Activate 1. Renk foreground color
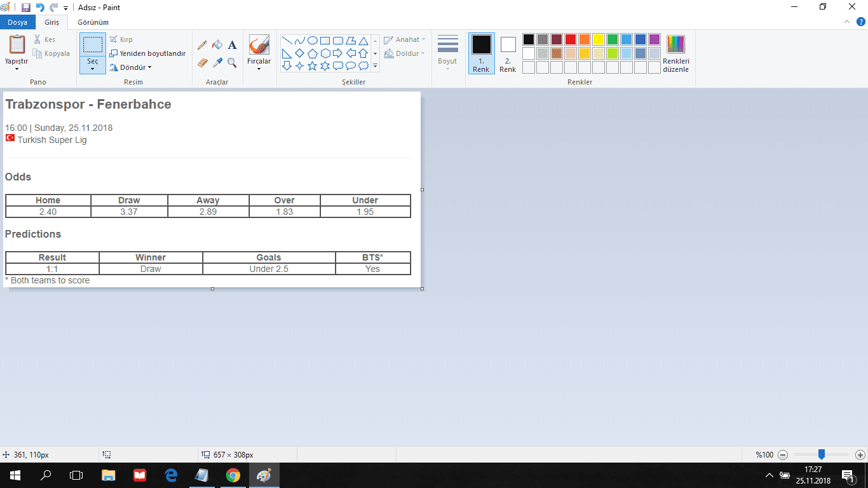 [481, 53]
